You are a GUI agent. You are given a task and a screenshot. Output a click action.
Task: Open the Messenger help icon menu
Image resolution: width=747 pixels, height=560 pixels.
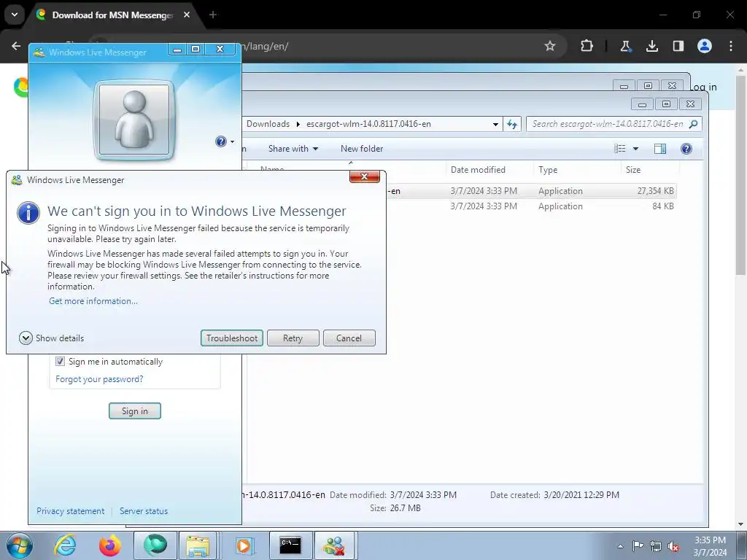coord(225,141)
